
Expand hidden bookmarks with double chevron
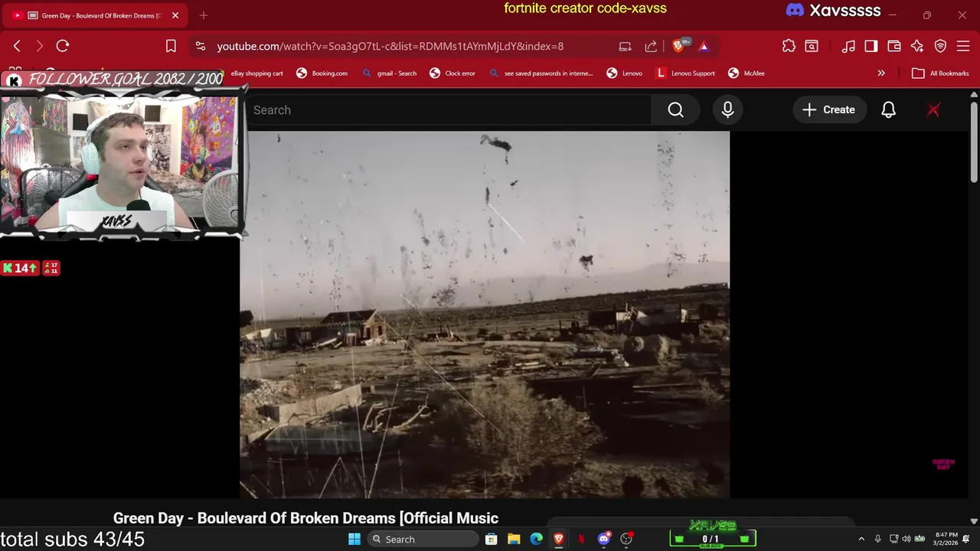pos(881,73)
